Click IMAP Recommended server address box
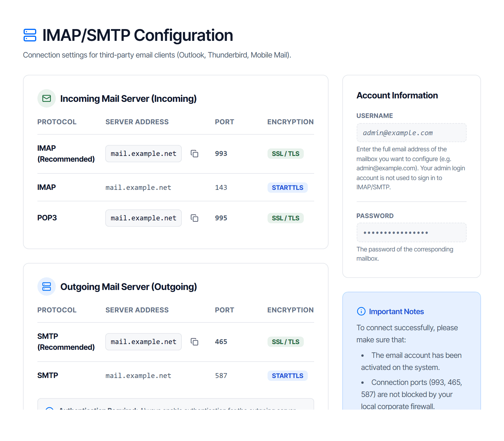504x441 pixels. tap(144, 154)
